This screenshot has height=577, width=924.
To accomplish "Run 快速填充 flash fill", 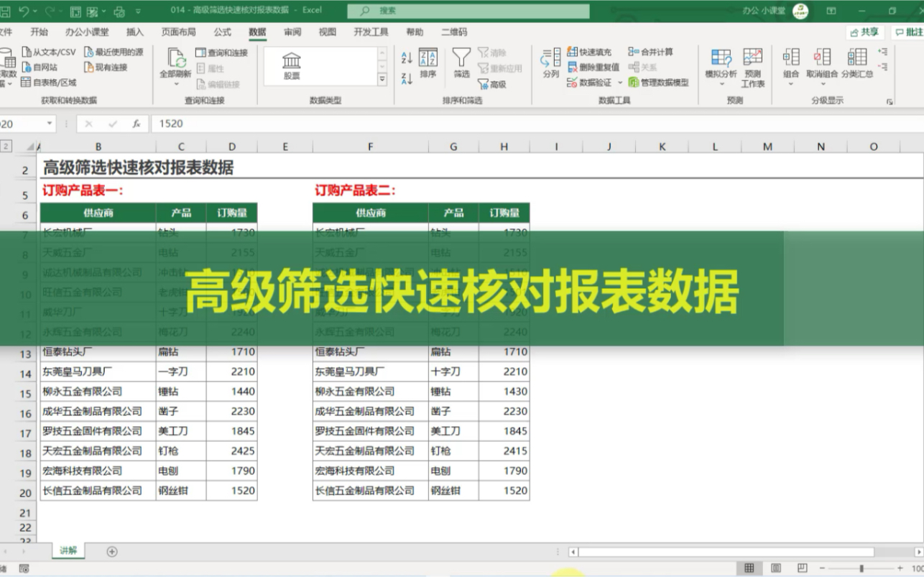I will pos(589,52).
